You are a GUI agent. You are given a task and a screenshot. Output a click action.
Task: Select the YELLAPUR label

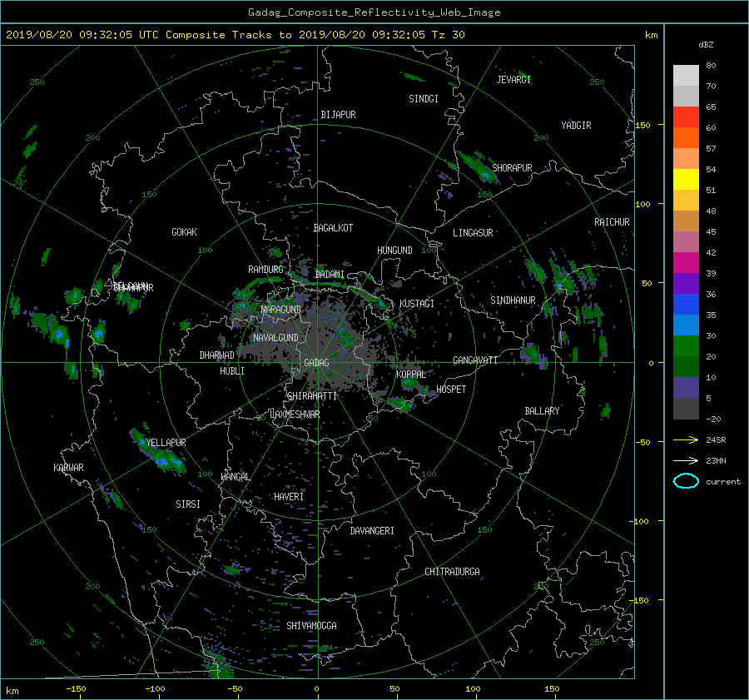[166, 443]
